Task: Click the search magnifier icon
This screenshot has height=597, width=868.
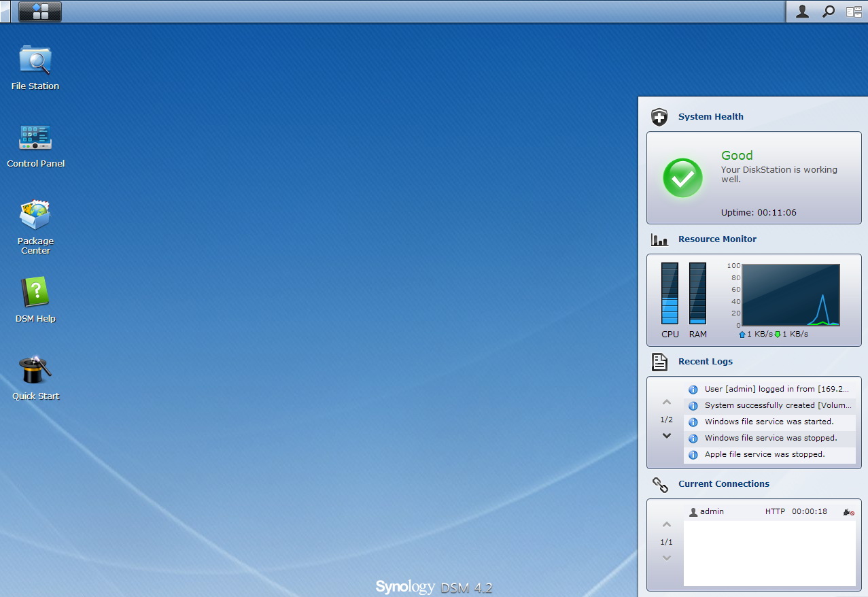Action: tap(829, 12)
